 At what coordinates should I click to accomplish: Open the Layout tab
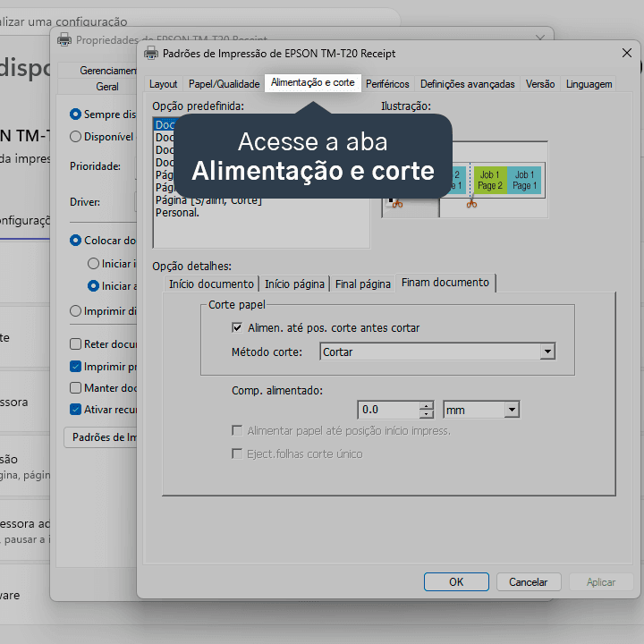click(x=163, y=84)
